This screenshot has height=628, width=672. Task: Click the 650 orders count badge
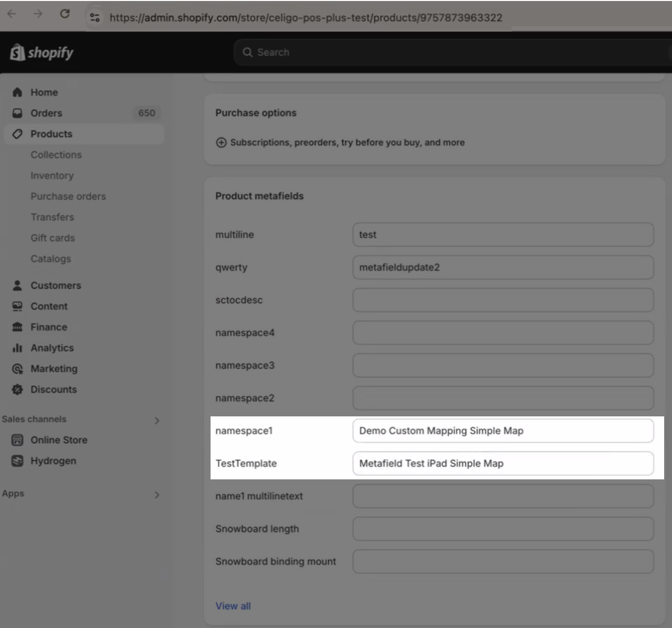[147, 113]
